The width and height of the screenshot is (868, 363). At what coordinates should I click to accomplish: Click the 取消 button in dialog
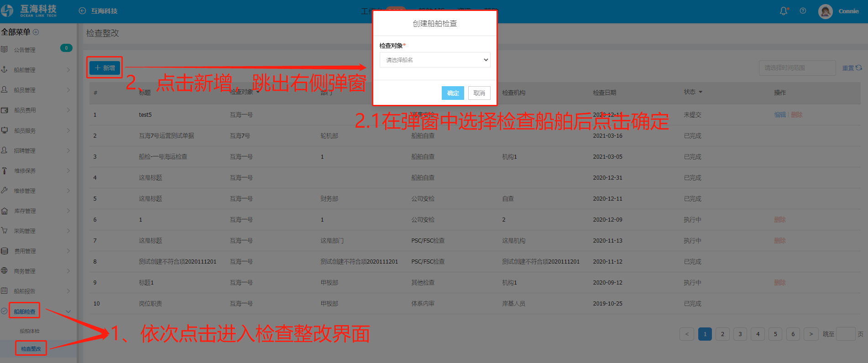tap(479, 93)
